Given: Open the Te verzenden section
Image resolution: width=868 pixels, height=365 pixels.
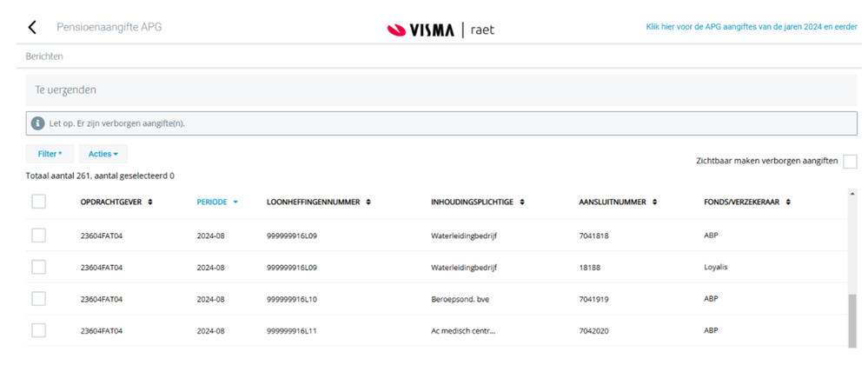Looking at the screenshot, I should 66,90.
